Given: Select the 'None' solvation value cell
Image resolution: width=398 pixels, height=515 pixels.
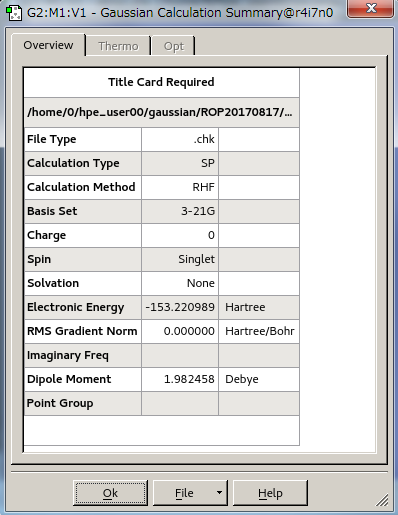Looking at the screenshot, I should tap(180, 283).
